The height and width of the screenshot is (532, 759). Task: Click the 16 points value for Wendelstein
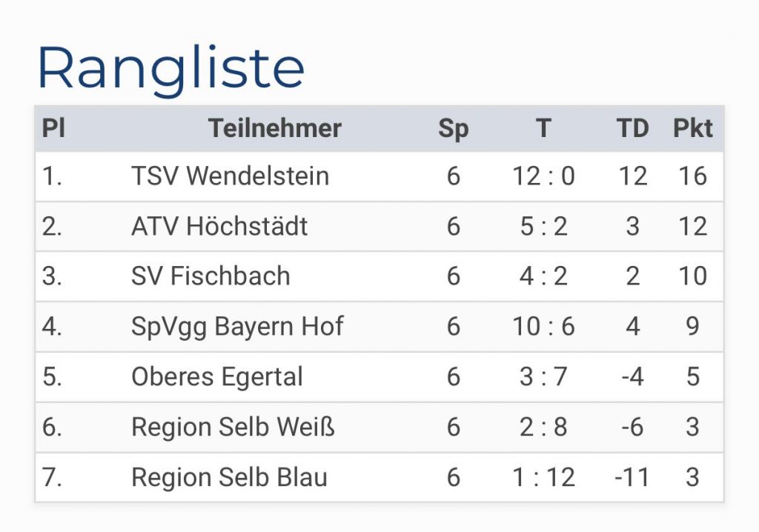coord(692,176)
